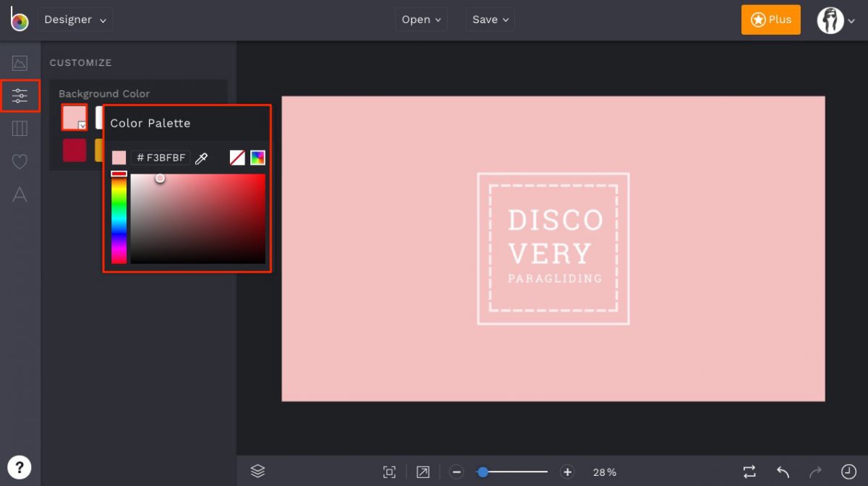Zoom out with the minus button
The width and height of the screenshot is (868, 486).
(x=456, y=472)
